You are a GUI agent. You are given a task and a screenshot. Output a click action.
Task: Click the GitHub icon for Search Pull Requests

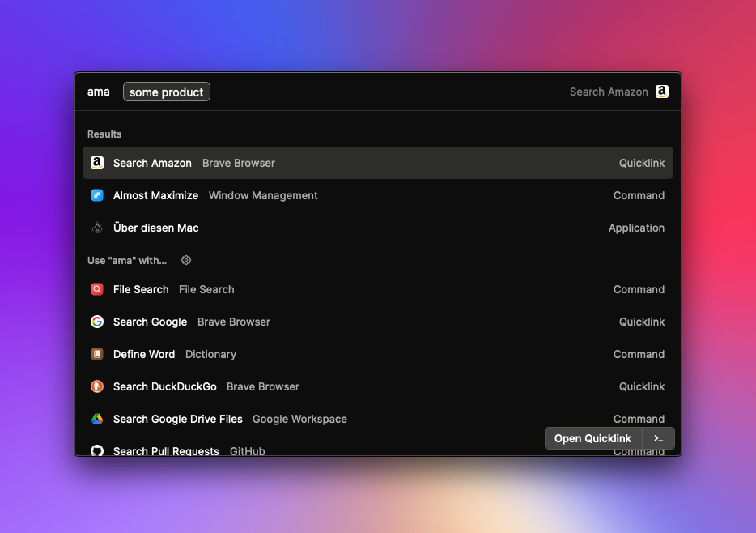(97, 450)
